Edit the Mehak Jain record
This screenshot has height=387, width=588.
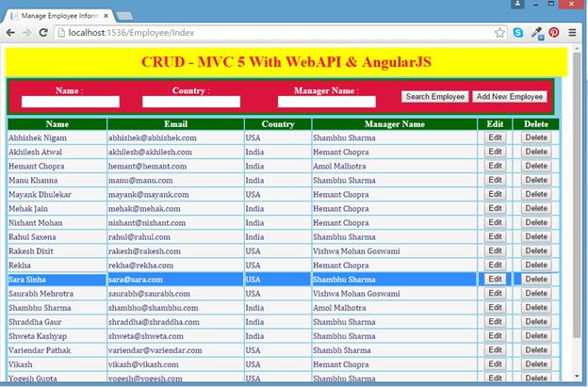coord(495,208)
